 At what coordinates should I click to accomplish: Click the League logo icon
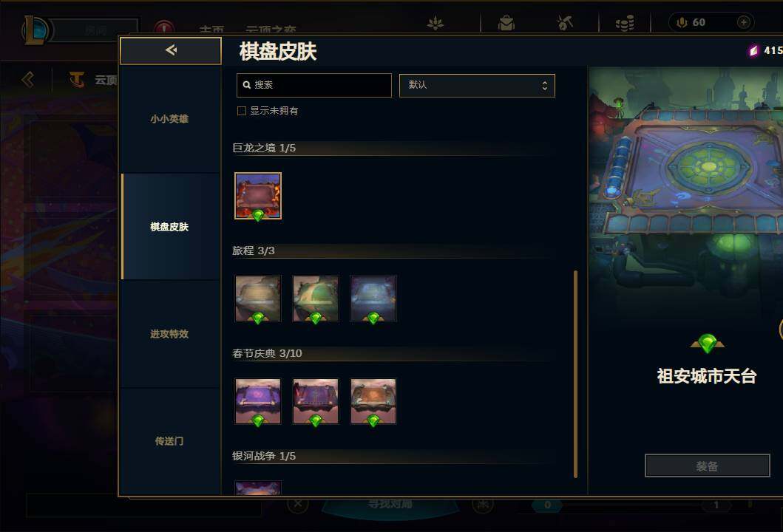point(35,30)
